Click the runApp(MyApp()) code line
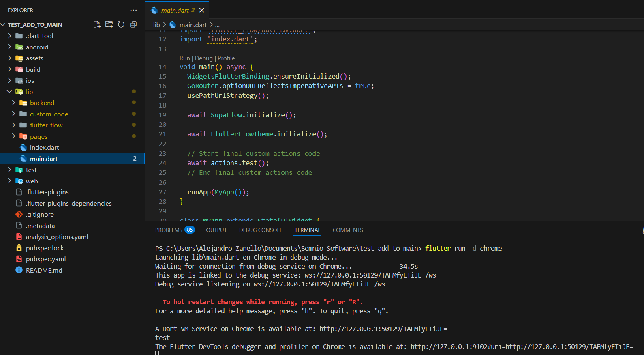 pos(218,192)
